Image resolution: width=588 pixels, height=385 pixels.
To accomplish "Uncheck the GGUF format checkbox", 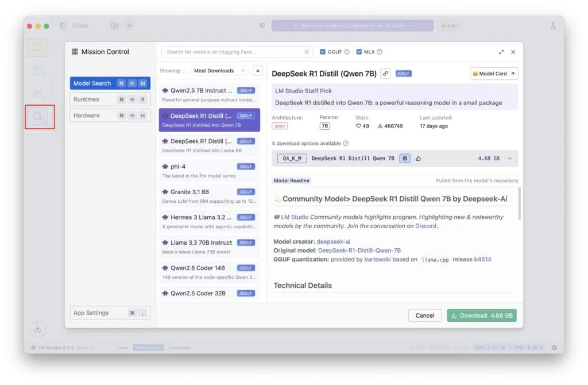I will click(x=323, y=52).
